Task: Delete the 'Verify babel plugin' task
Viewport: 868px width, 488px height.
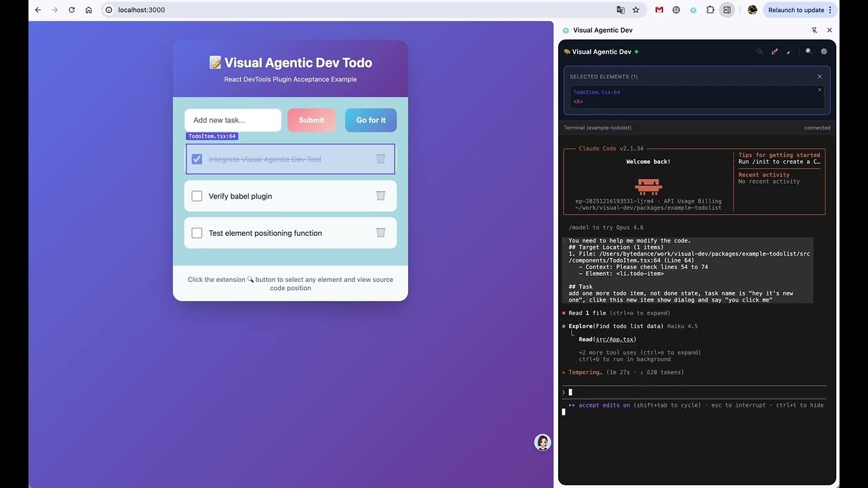Action: [380, 196]
